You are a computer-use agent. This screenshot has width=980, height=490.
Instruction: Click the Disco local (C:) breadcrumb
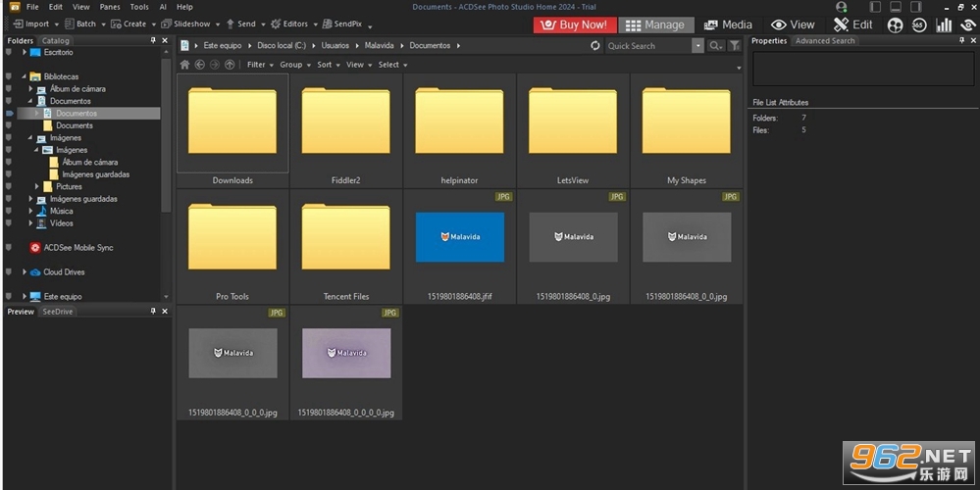282,45
